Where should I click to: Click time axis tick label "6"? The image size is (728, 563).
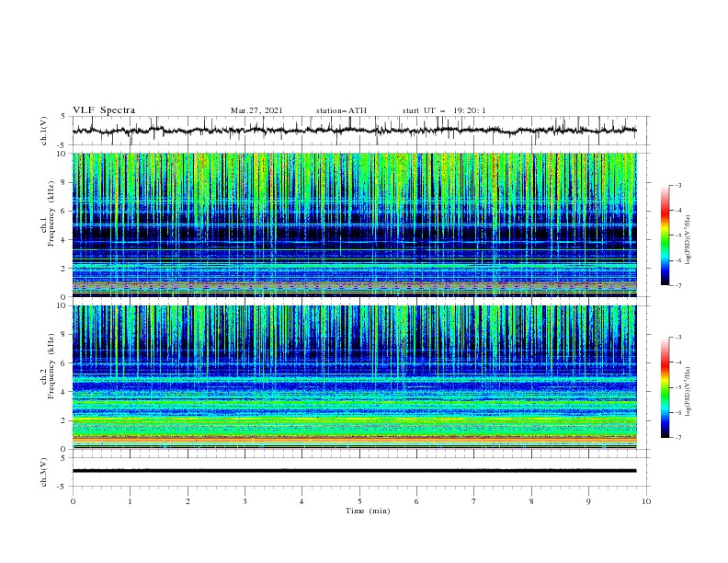pyautogui.click(x=417, y=501)
